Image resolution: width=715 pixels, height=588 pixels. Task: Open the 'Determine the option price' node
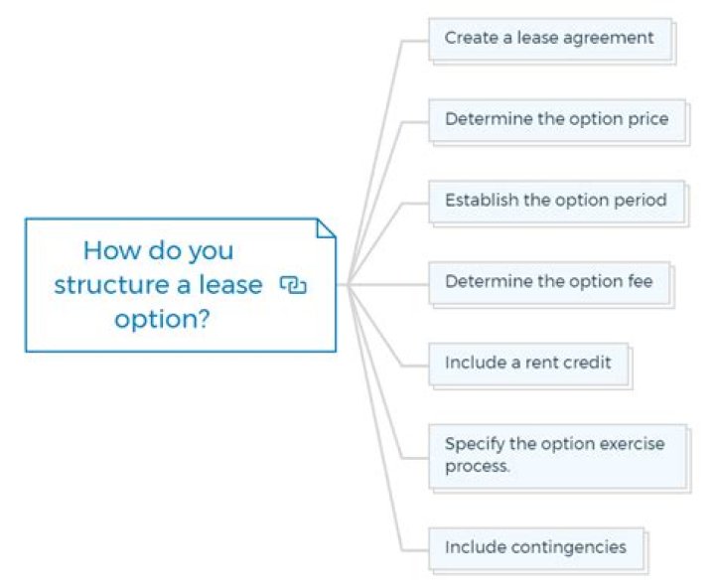[556, 120]
